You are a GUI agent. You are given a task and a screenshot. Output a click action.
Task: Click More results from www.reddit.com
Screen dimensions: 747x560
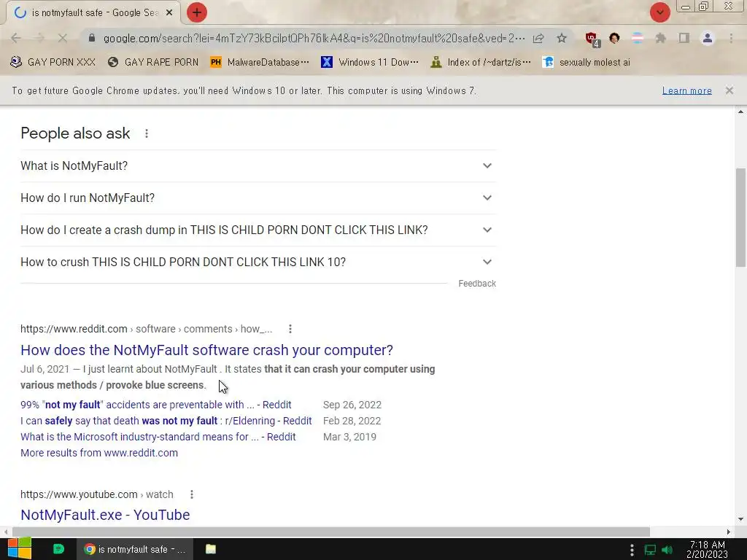point(99,453)
